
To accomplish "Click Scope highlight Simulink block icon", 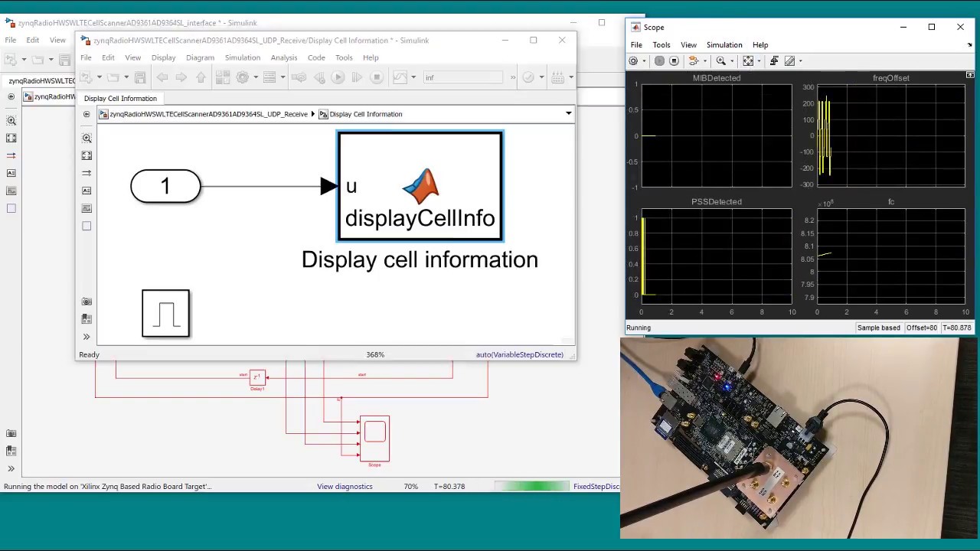I will point(693,60).
